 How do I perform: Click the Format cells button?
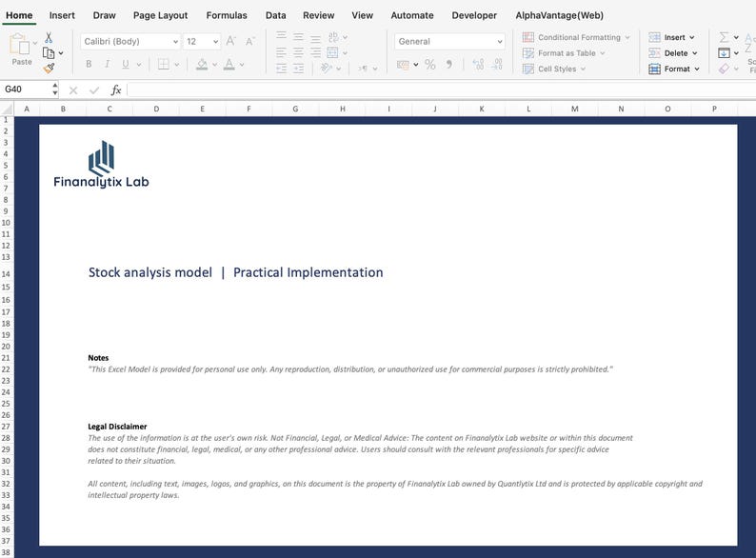tap(674, 69)
